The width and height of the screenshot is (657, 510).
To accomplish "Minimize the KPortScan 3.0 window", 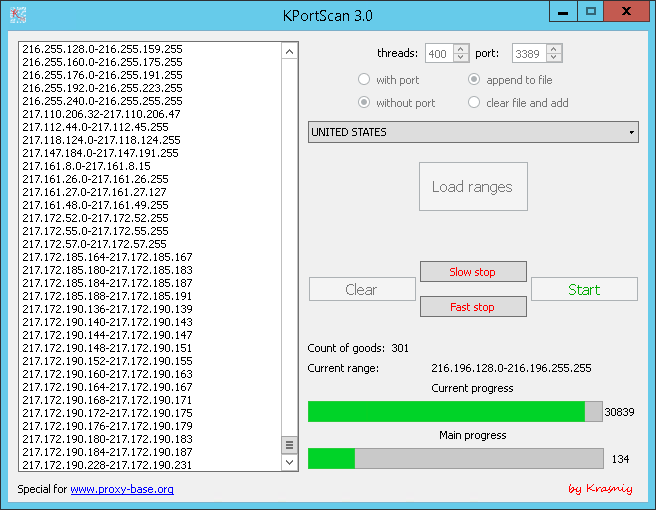I will click(x=563, y=12).
